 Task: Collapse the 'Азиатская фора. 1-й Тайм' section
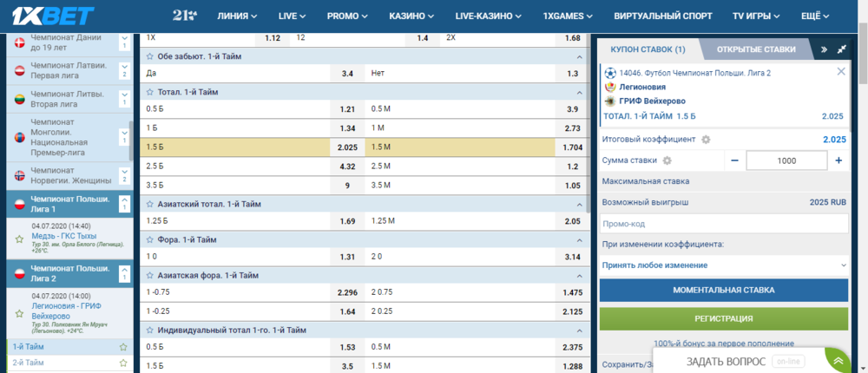(x=580, y=275)
